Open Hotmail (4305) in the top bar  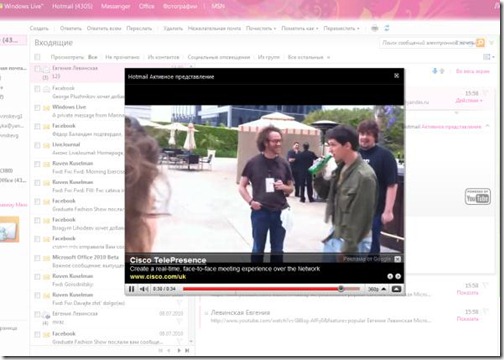72,6
